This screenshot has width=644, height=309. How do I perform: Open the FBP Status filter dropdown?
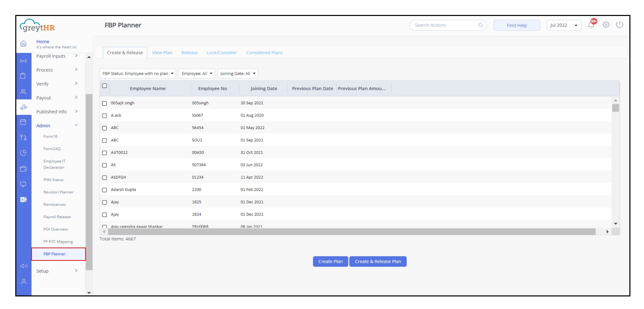pos(137,73)
